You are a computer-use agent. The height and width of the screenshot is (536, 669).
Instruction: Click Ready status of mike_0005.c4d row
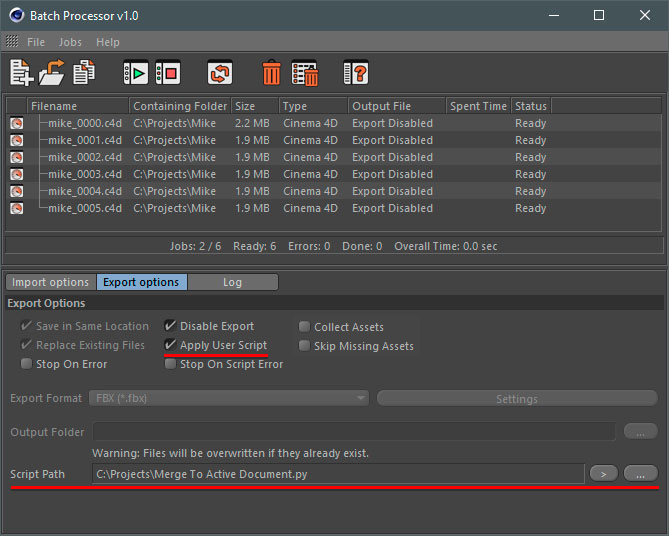pyautogui.click(x=530, y=209)
